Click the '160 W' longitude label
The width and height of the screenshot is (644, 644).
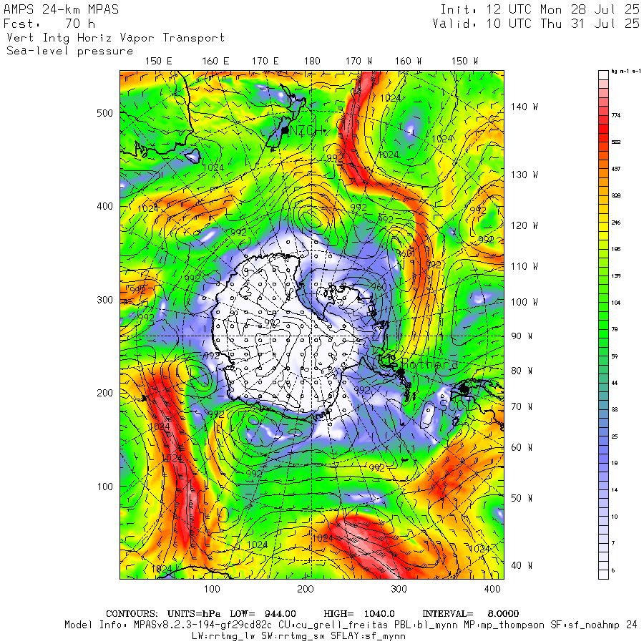point(409,62)
